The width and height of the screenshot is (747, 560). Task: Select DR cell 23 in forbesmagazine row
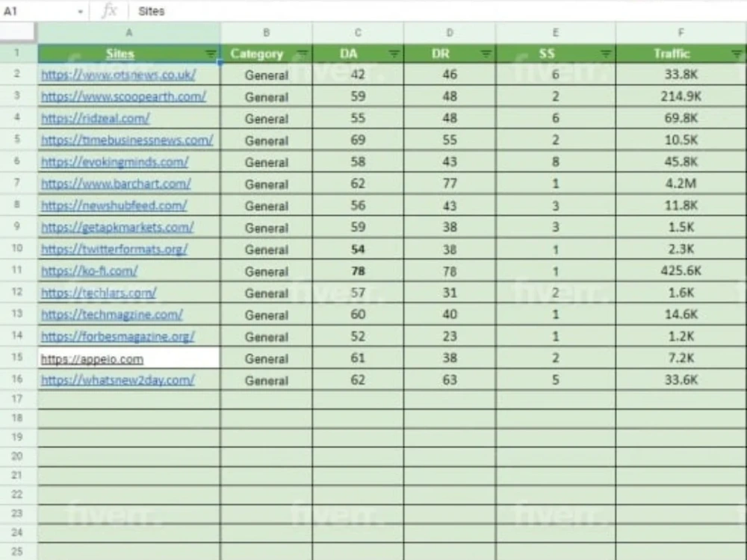[x=449, y=337]
